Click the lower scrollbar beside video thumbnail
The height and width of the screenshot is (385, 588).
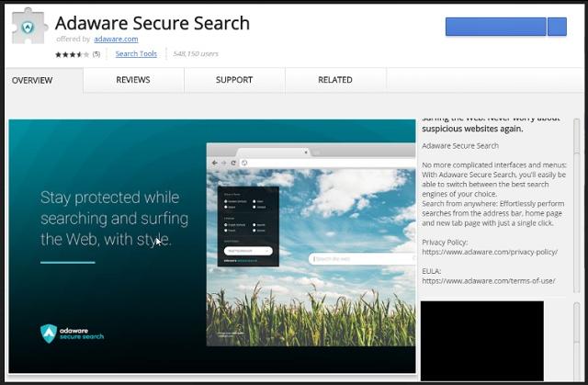click(x=577, y=341)
